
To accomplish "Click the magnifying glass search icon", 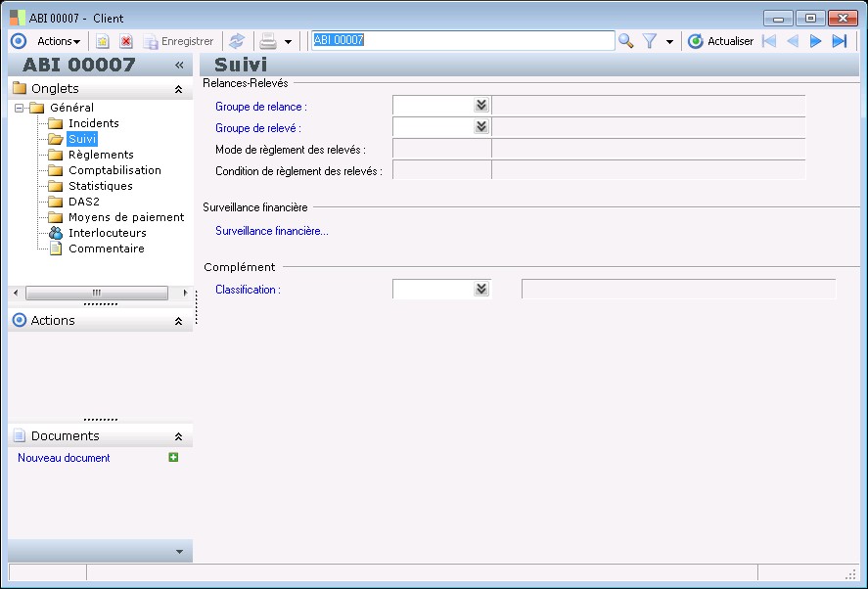I will click(x=625, y=41).
